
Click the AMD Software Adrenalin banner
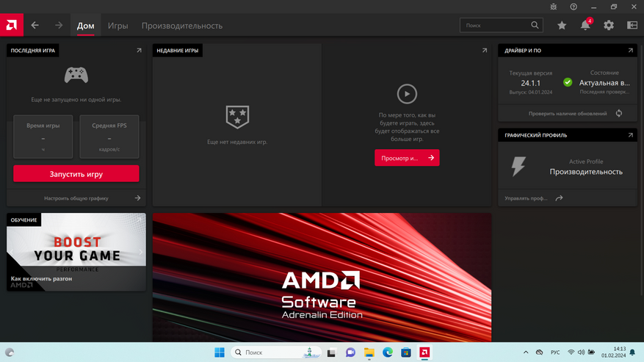click(322, 278)
